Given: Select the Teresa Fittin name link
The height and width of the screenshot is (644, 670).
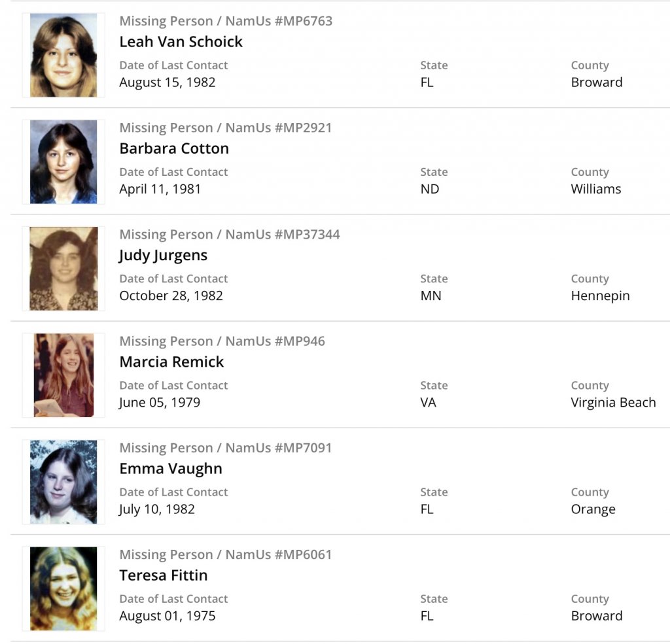Looking at the screenshot, I should point(164,575).
